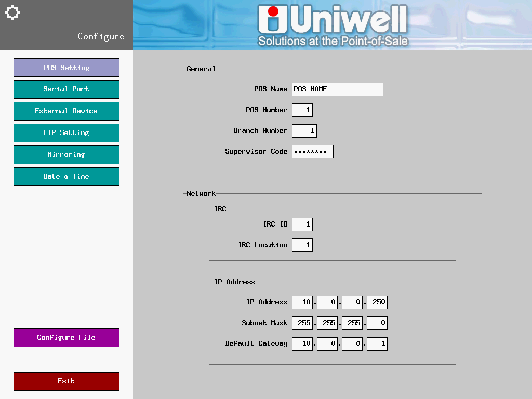Click the General group heading
This screenshot has height=399, width=532.
[x=201, y=69]
